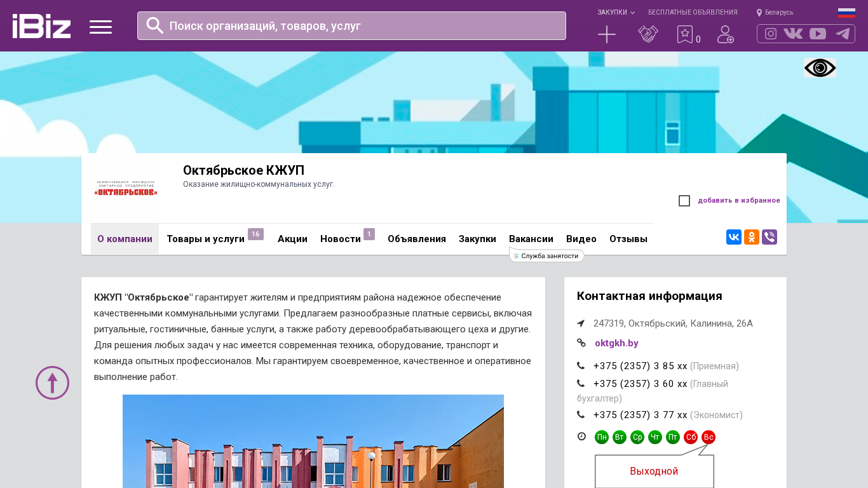
Task: Open the YouTube channel icon
Action: click(818, 34)
